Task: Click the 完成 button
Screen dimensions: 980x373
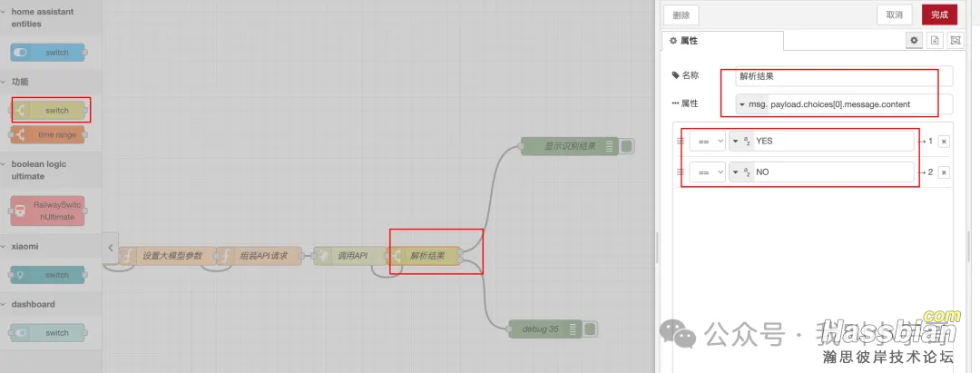Action: (939, 15)
